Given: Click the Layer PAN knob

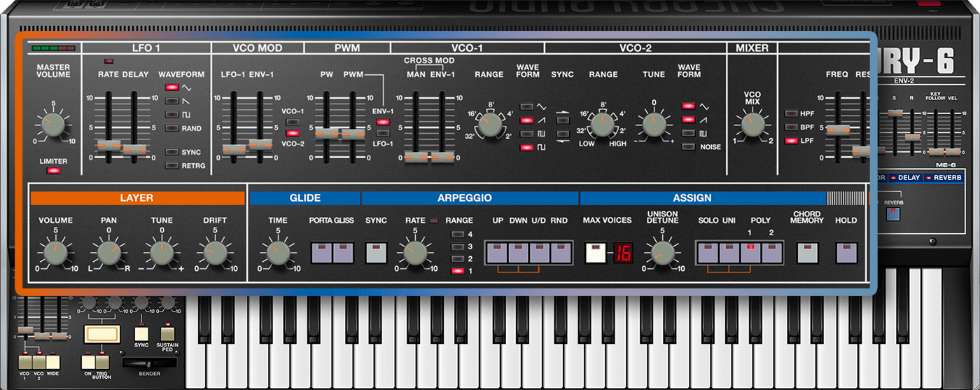Looking at the screenshot, I should [x=108, y=253].
